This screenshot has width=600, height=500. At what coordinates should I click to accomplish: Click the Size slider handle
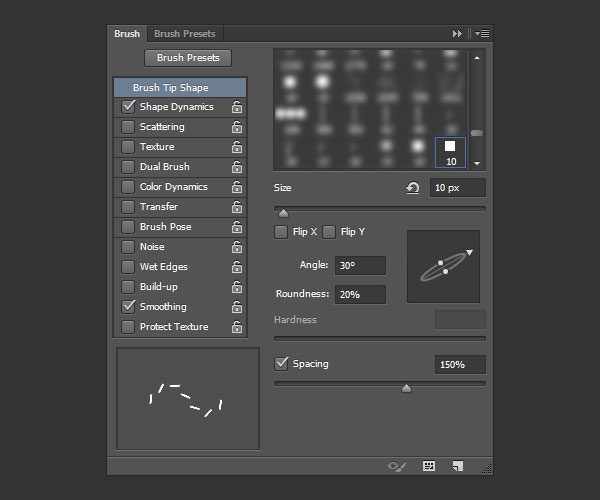pos(284,213)
